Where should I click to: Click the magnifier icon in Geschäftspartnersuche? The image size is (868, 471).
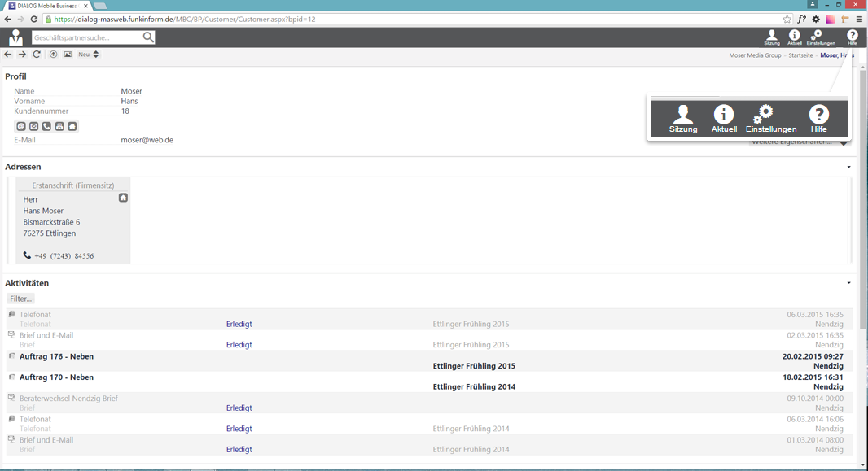[148, 37]
